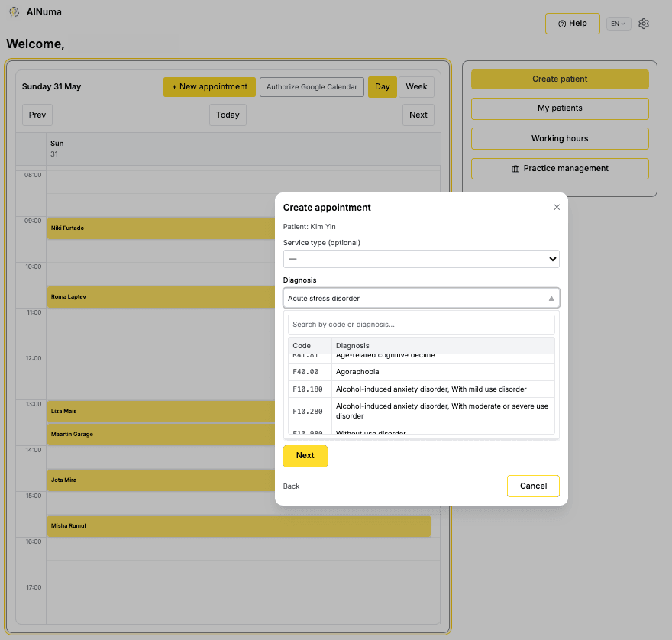Viewport: 672px width, 640px height.
Task: Expand the Service type dropdown
Action: tap(421, 259)
